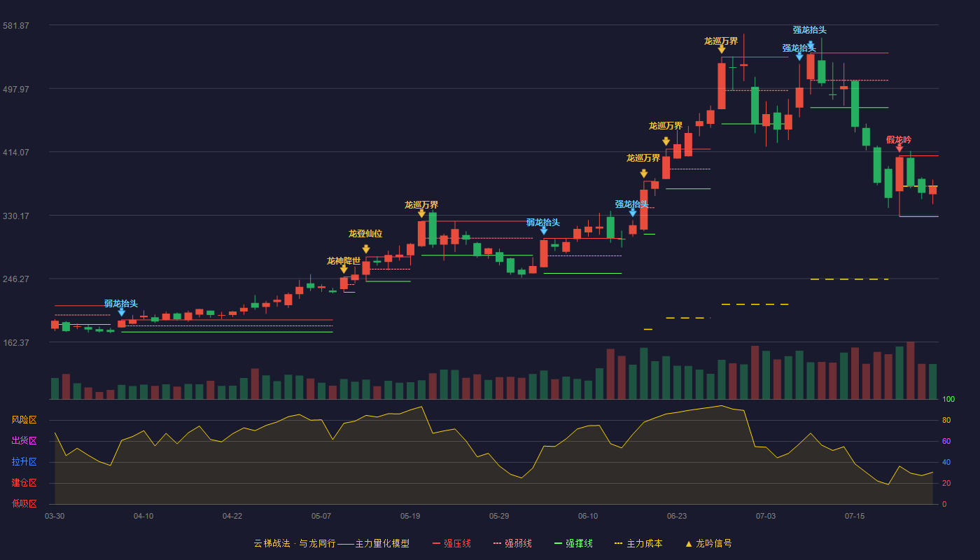Select the 龙登仙位 signal label

pyautogui.click(x=365, y=234)
